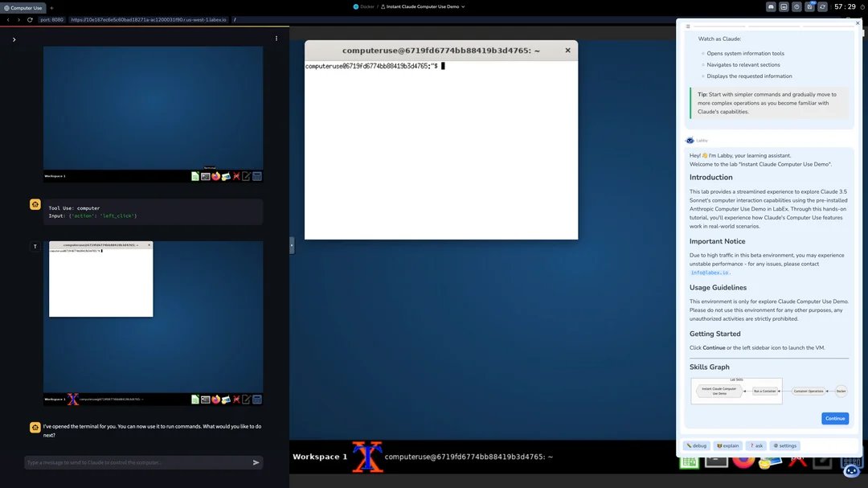Close the Labby assistant panel
This screenshot has width=868, height=488.
pyautogui.click(x=858, y=23)
